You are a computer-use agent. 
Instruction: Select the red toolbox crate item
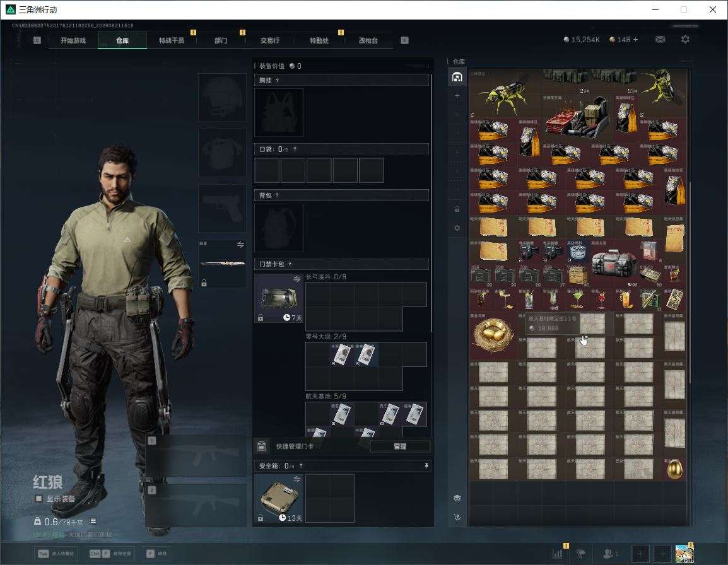[578, 117]
